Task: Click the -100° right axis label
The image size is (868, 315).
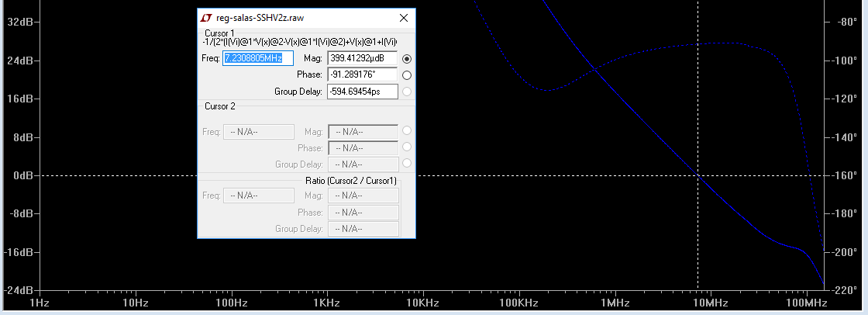Action: coord(845,60)
